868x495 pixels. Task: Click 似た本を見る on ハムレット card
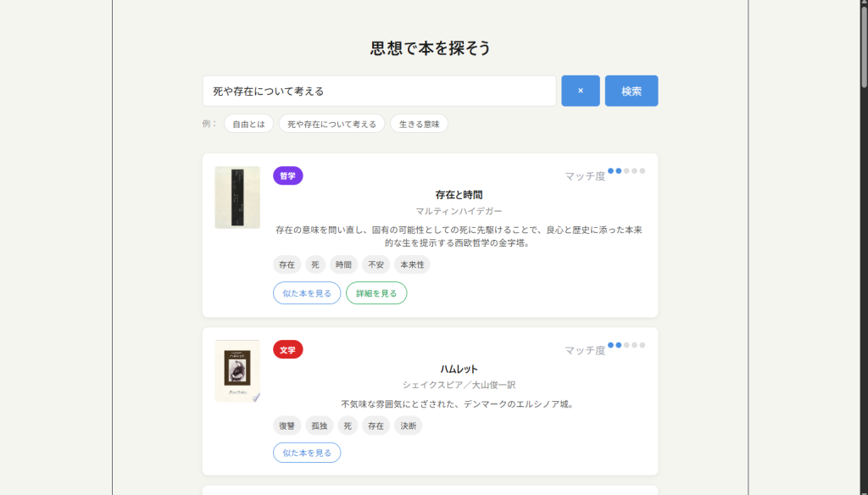(307, 453)
